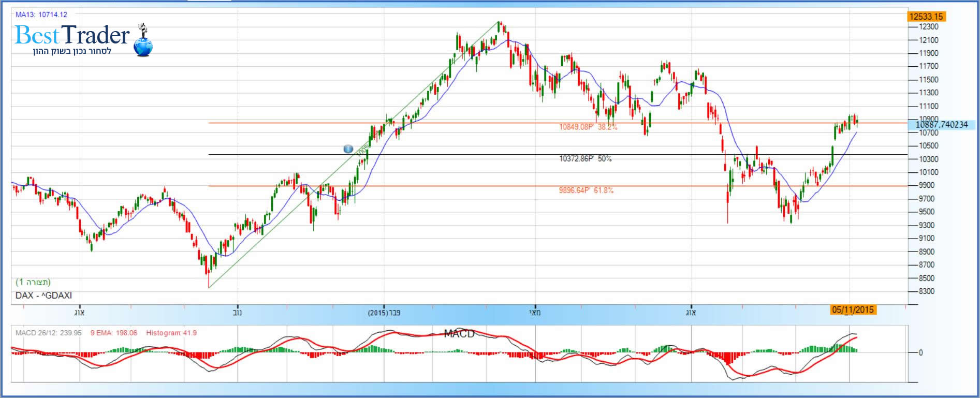The width and height of the screenshot is (980, 398).
Task: Click the DAX - ^GDAXI symbol label
Action: 43,296
